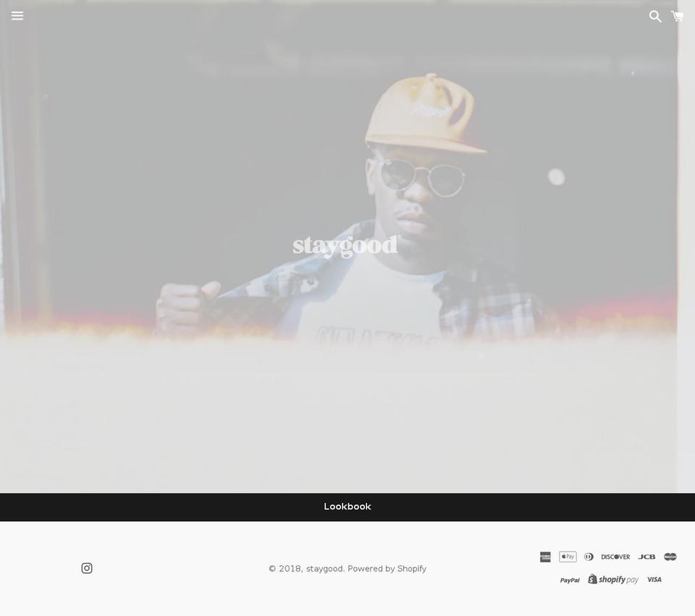Image resolution: width=695 pixels, height=616 pixels.
Task: Follow the Powered by Shopify link
Action: pos(387,568)
